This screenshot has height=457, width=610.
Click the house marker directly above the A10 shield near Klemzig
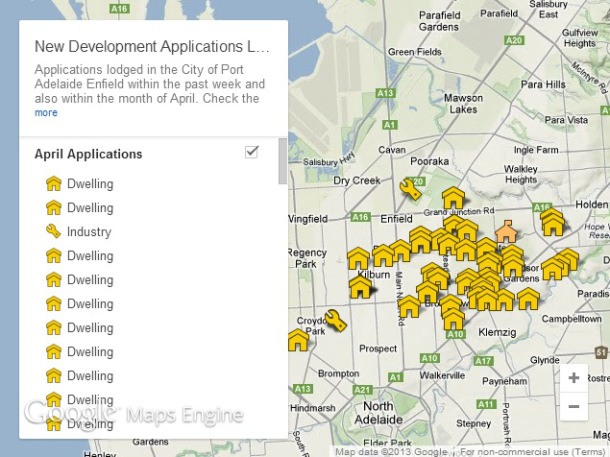pyautogui.click(x=453, y=319)
